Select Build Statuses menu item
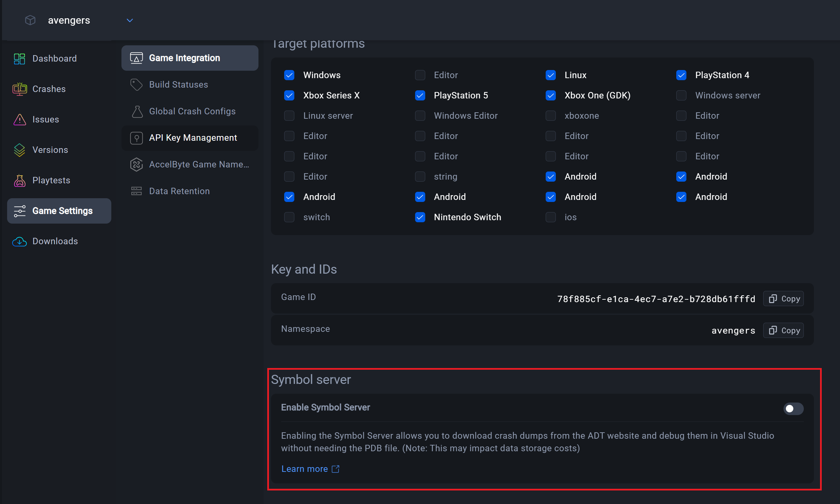 point(178,85)
